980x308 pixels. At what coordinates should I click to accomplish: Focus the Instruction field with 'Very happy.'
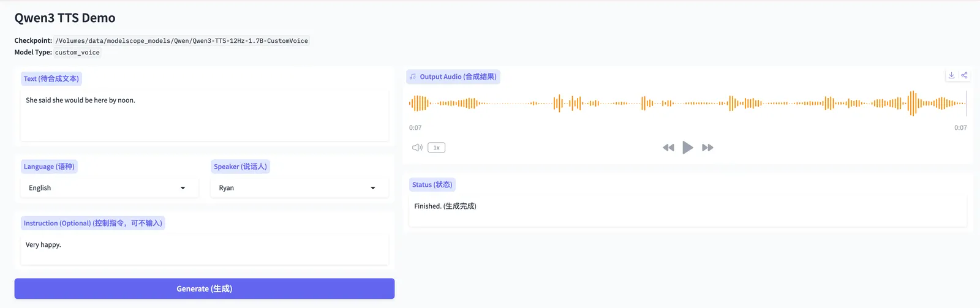coord(205,249)
